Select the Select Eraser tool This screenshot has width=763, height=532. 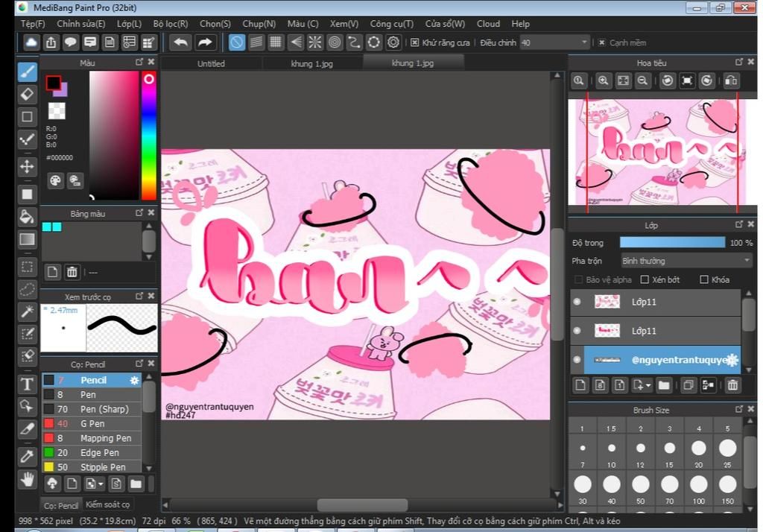click(28, 356)
